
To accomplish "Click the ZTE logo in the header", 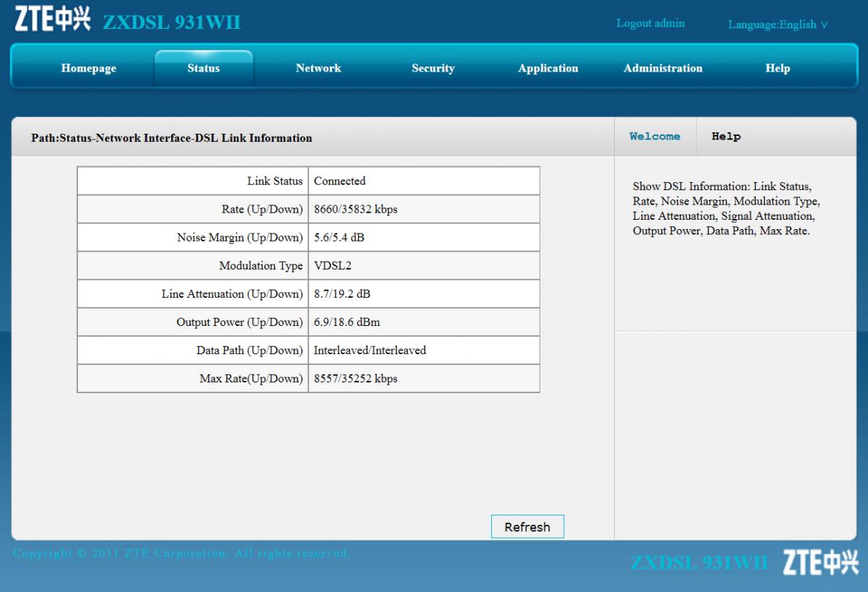I will click(54, 20).
